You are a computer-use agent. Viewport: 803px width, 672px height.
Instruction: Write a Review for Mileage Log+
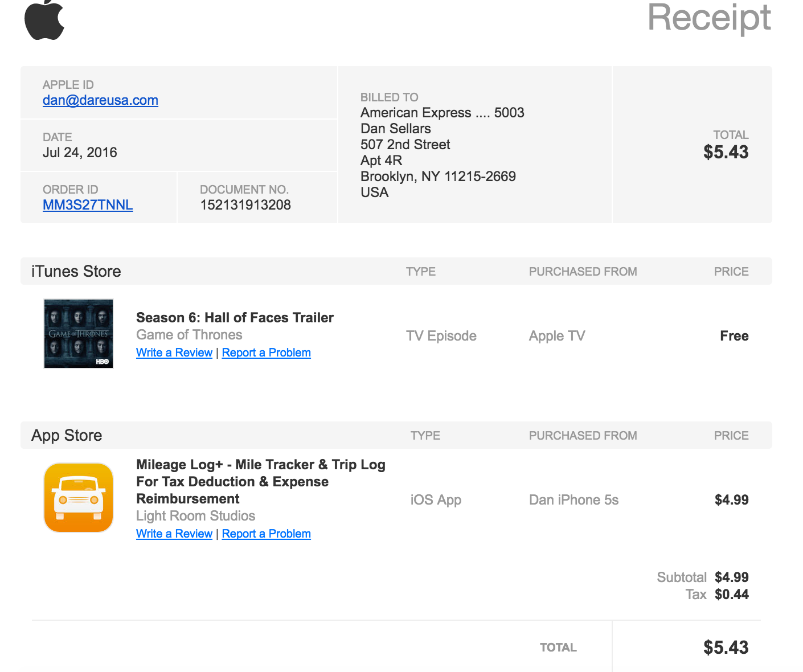click(174, 534)
